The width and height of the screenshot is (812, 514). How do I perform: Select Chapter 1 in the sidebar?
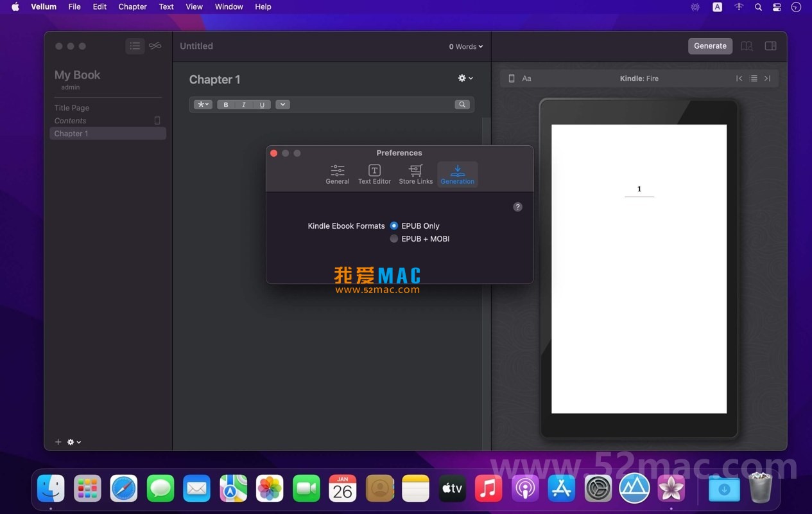coord(108,134)
